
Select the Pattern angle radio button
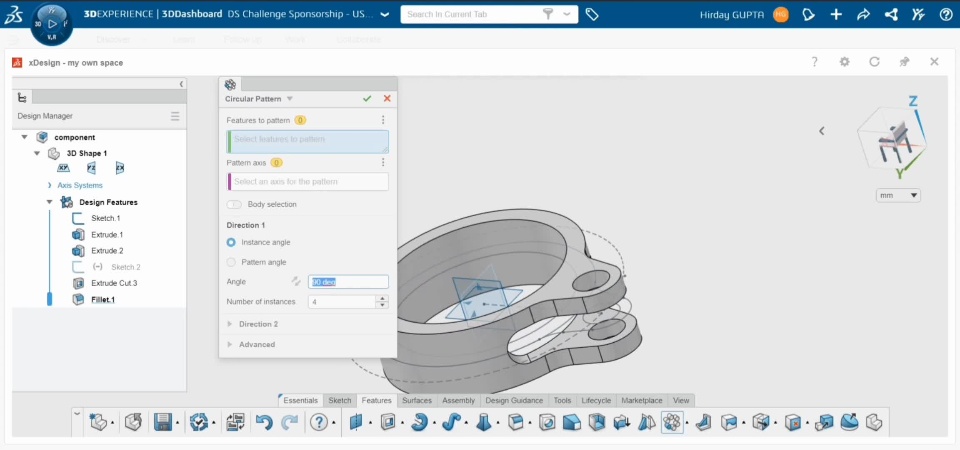[231, 262]
